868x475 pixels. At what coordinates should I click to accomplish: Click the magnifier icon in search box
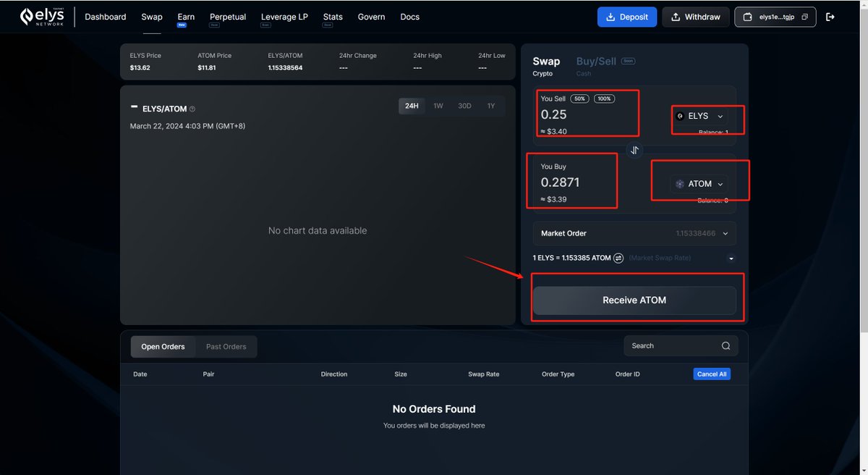[x=726, y=346]
